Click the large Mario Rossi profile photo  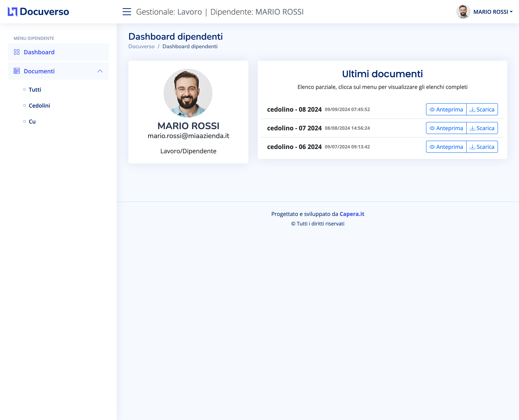point(188,93)
